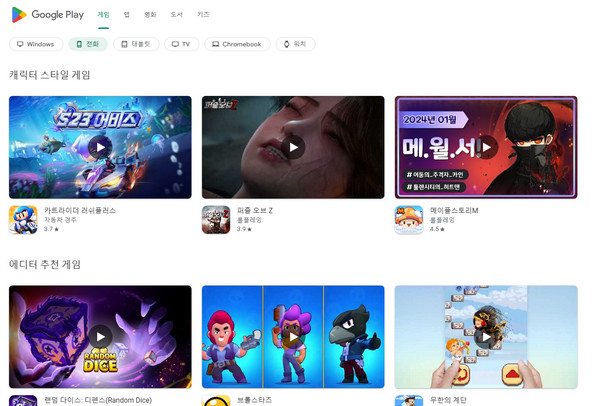Open the 카트라이더 러쉬플러스 app icon
This screenshot has width=600, height=406.
point(23,220)
